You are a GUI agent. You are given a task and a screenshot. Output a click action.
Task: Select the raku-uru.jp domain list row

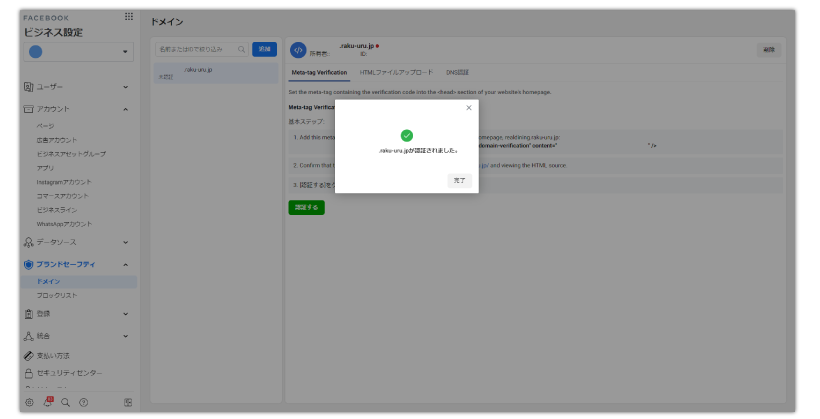point(216,73)
